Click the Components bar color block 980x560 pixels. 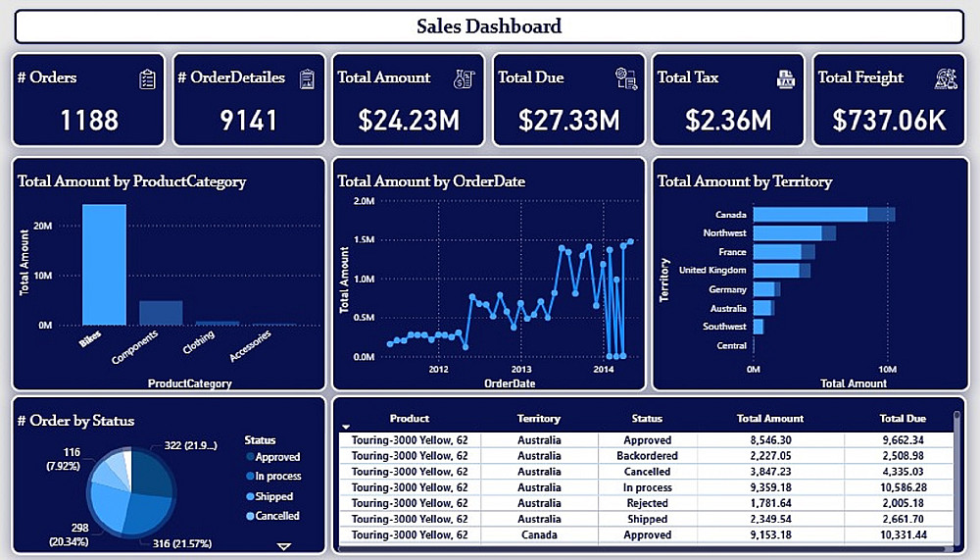tap(161, 313)
